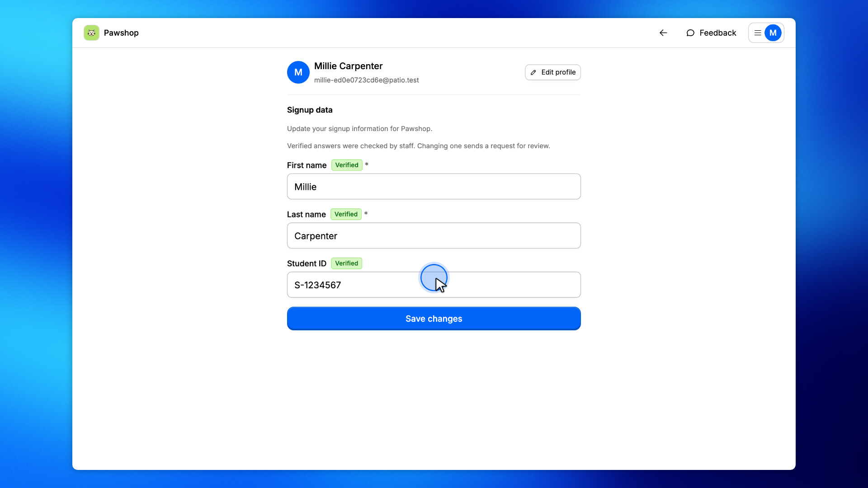The height and width of the screenshot is (488, 868).
Task: Select the Millie Carpenter name heading
Action: click(x=349, y=66)
